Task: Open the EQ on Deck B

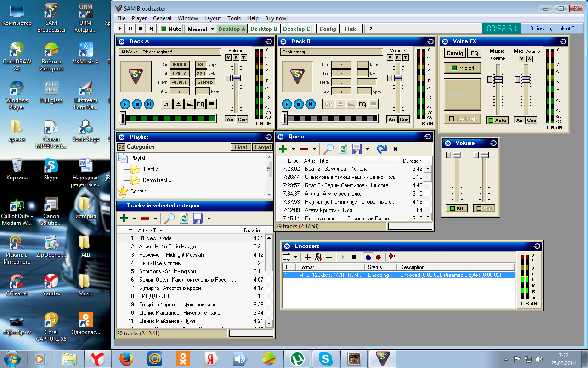Action: pyautogui.click(x=362, y=104)
